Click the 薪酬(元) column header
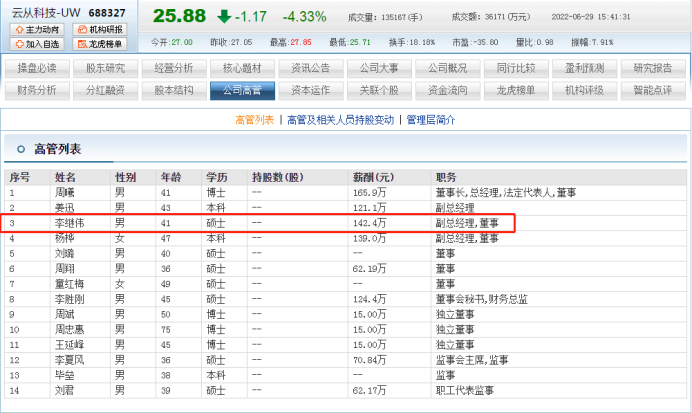The image size is (692, 413). click(x=373, y=177)
